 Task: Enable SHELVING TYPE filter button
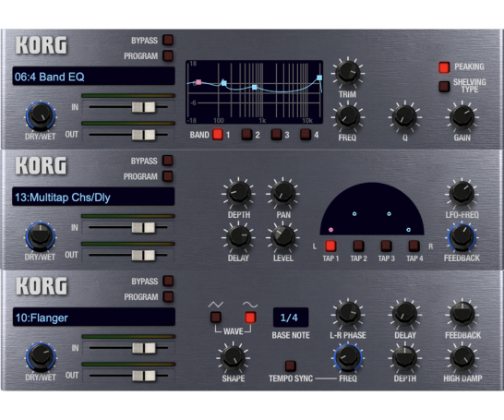[444, 86]
